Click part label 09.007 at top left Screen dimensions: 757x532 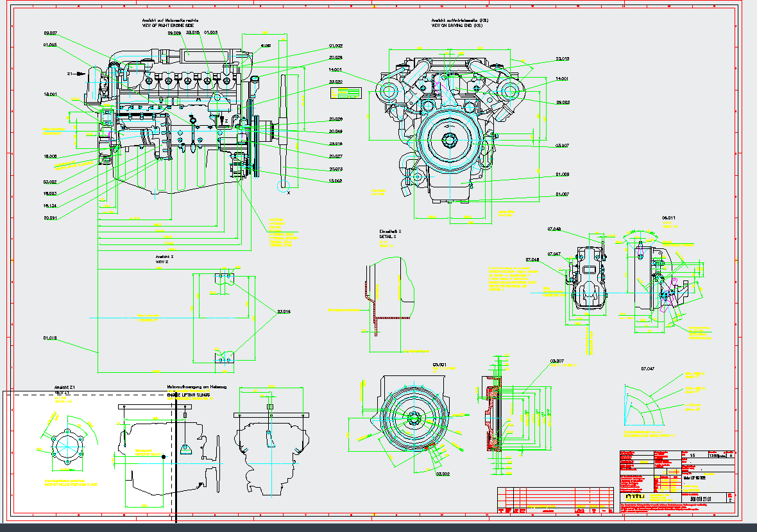tap(51, 33)
